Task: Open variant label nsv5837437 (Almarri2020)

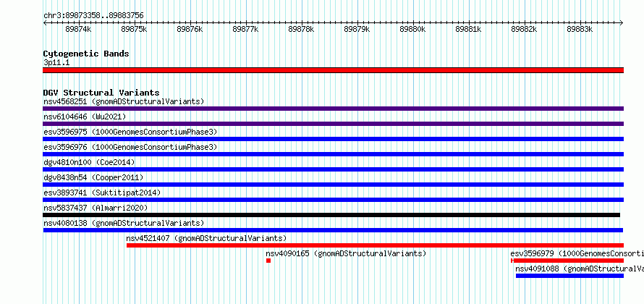Action: (96, 208)
